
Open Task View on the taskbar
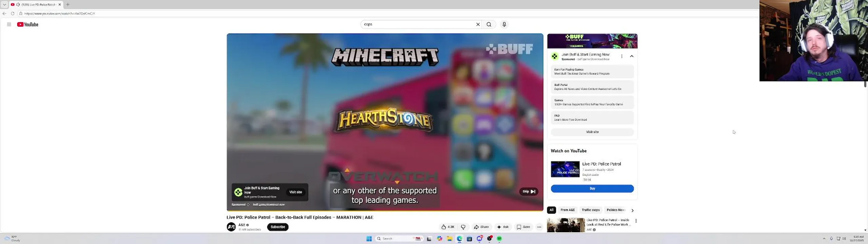point(429,239)
